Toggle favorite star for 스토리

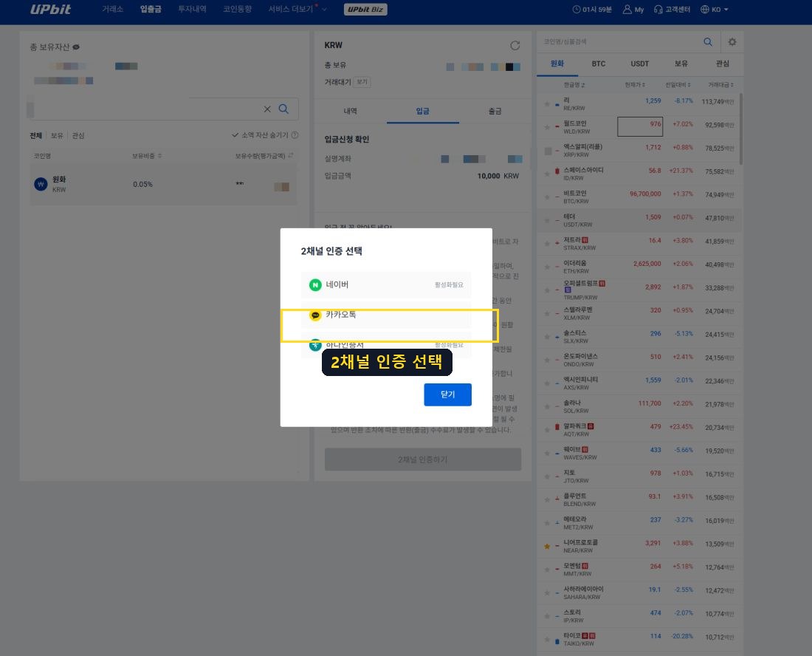[x=547, y=616]
